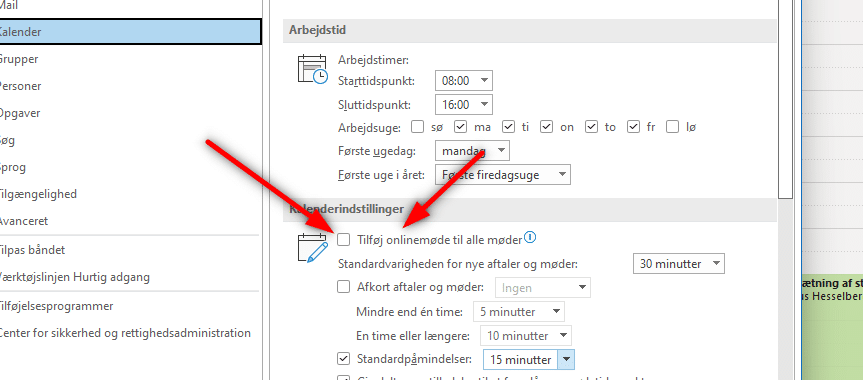
Task: Open the Starttidspunkt 08:00 dropdown
Action: (x=463, y=80)
